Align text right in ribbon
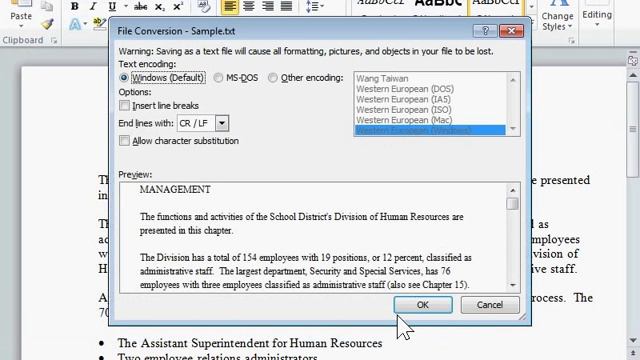This screenshot has width=640, height=360. (268, 6)
